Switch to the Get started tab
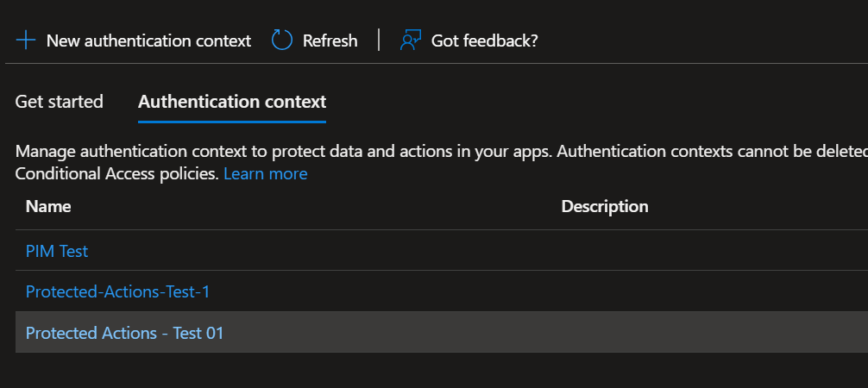868x388 pixels. [59, 102]
